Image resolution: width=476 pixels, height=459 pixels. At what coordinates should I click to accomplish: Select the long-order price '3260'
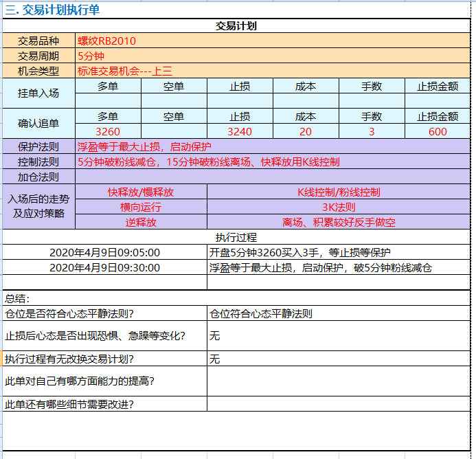108,131
